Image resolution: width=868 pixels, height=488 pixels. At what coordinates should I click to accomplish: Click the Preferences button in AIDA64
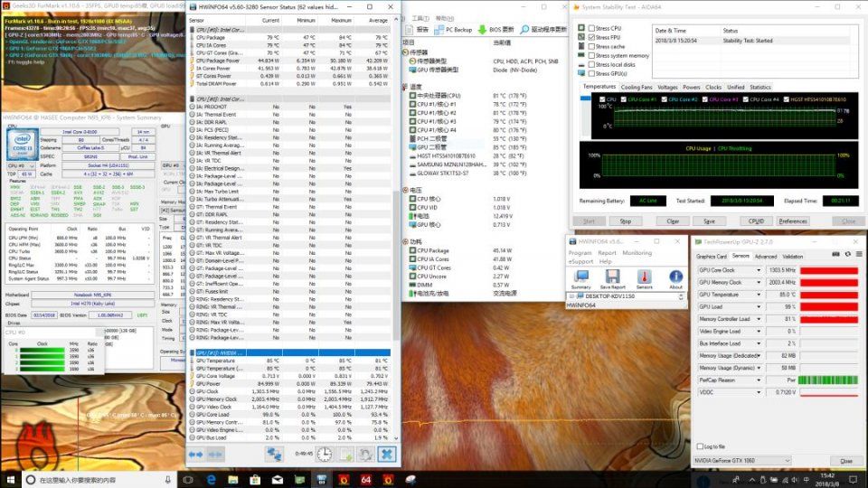792,221
